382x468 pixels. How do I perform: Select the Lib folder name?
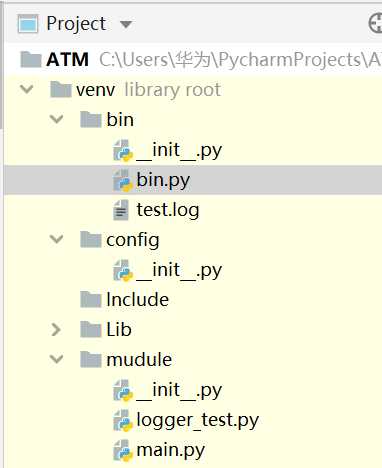point(119,329)
